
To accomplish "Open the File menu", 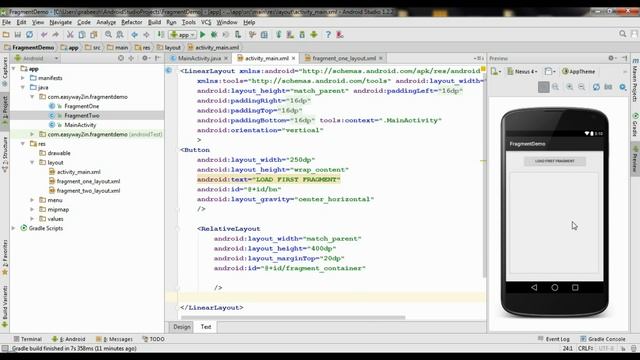I will (7, 22).
